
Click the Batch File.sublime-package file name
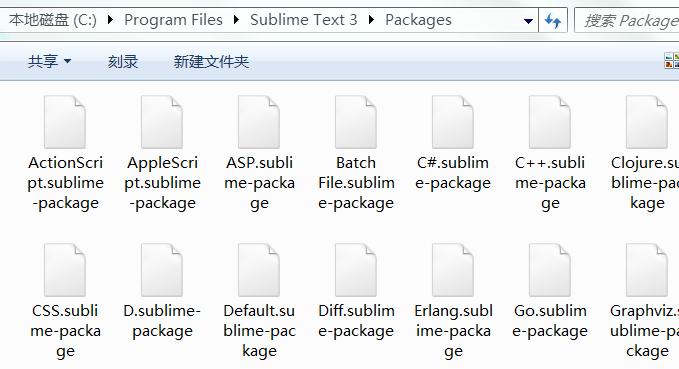(x=356, y=183)
